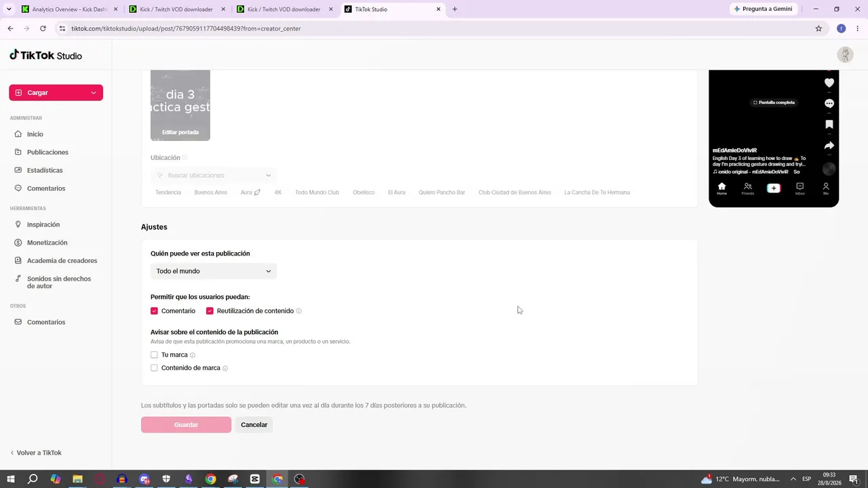Click info icon beside Reutilización de contenido
The width and height of the screenshot is (868, 488).
[x=299, y=311]
